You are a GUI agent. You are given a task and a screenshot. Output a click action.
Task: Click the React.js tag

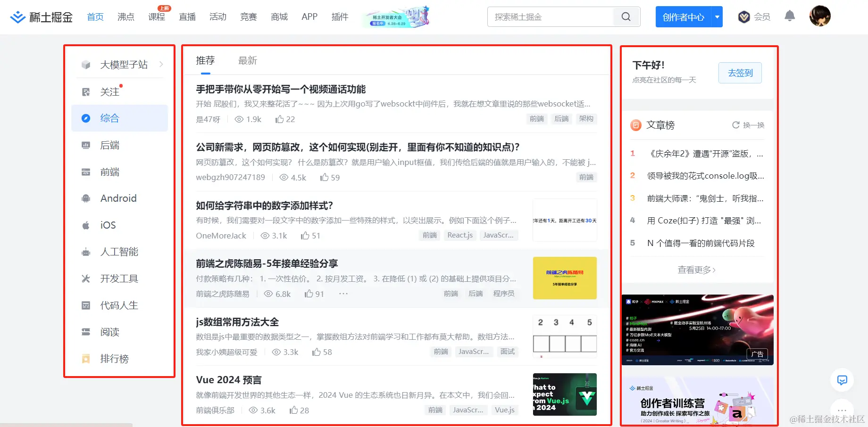click(460, 235)
